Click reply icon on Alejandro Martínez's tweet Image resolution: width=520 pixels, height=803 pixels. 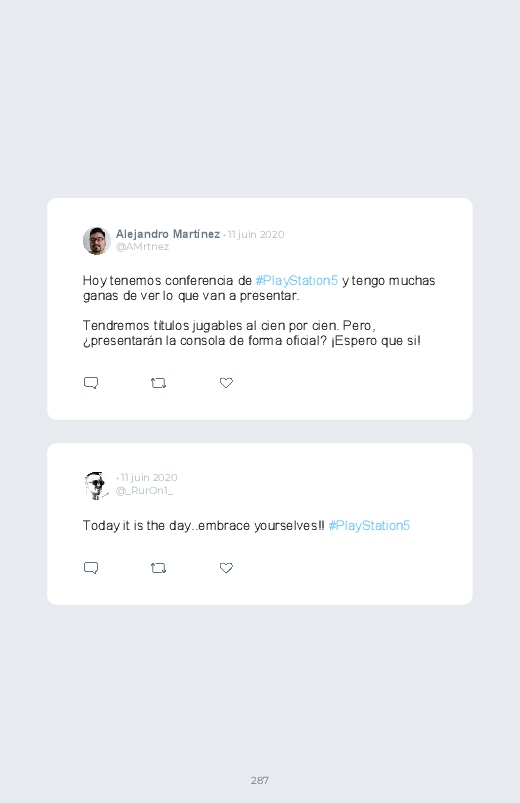[x=91, y=383]
